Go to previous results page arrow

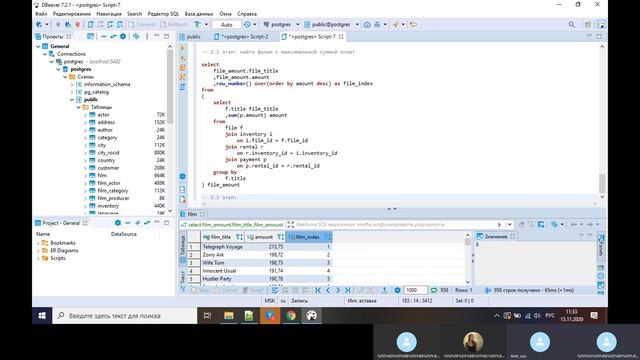coord(328,290)
